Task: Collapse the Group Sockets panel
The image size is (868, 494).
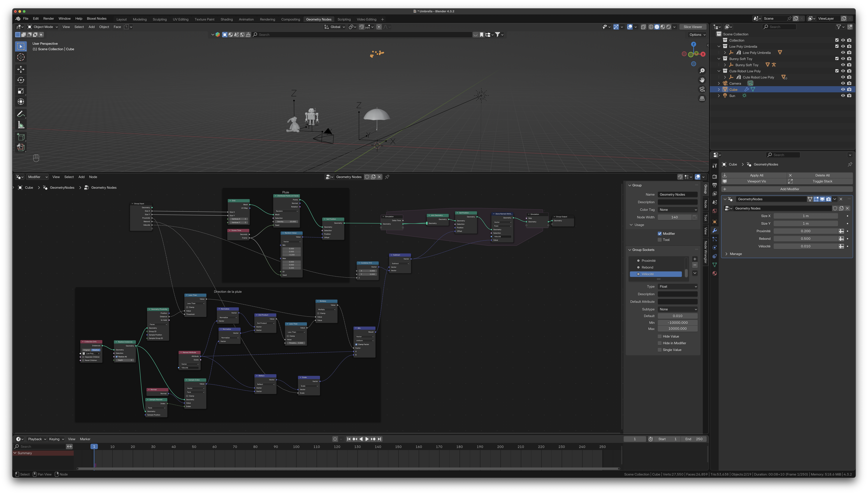Action: click(x=630, y=250)
